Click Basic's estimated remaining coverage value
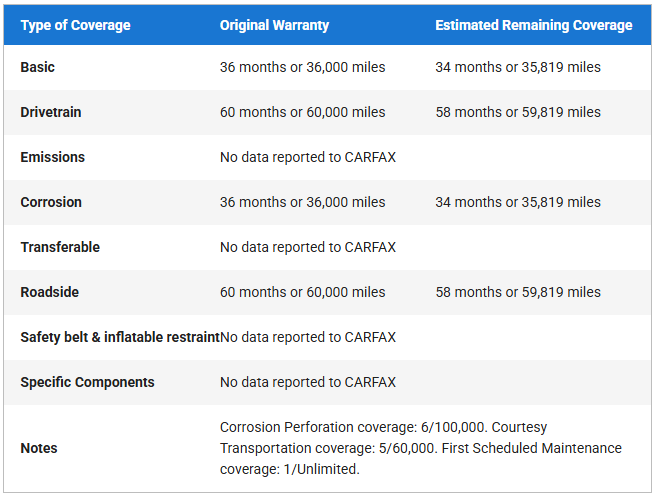This screenshot has width=656, height=497. pos(518,67)
